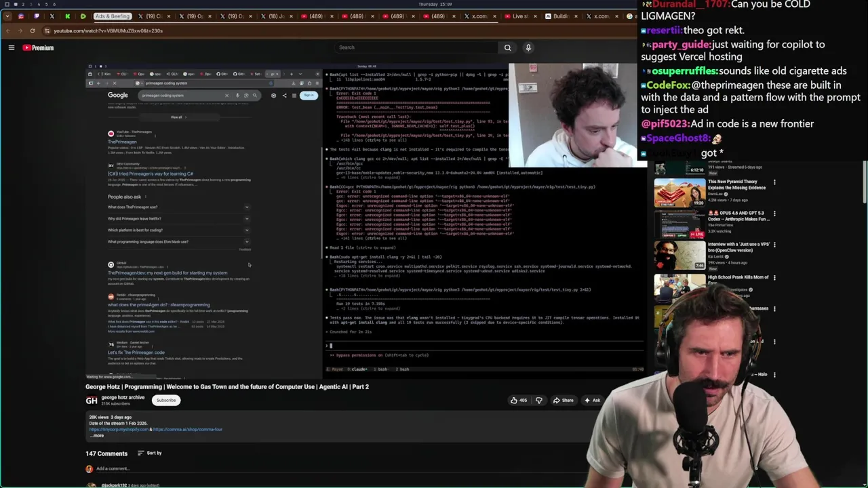This screenshot has width=868, height=488.
Task: Open the tab search dropdown arrow
Action: tap(7, 16)
